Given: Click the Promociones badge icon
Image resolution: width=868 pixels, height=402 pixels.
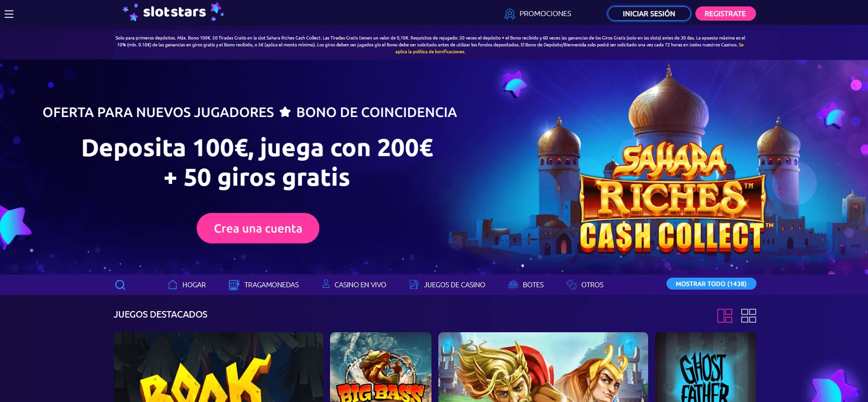Looking at the screenshot, I should coord(510,14).
